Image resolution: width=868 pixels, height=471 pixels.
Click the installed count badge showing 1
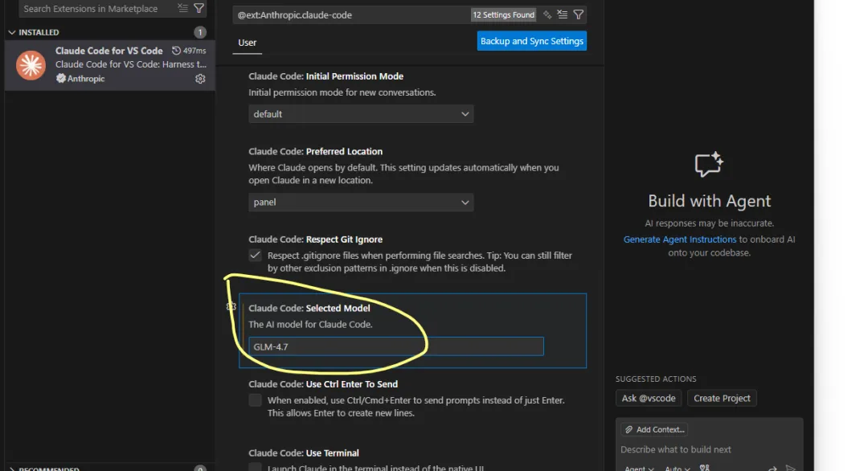tap(200, 32)
